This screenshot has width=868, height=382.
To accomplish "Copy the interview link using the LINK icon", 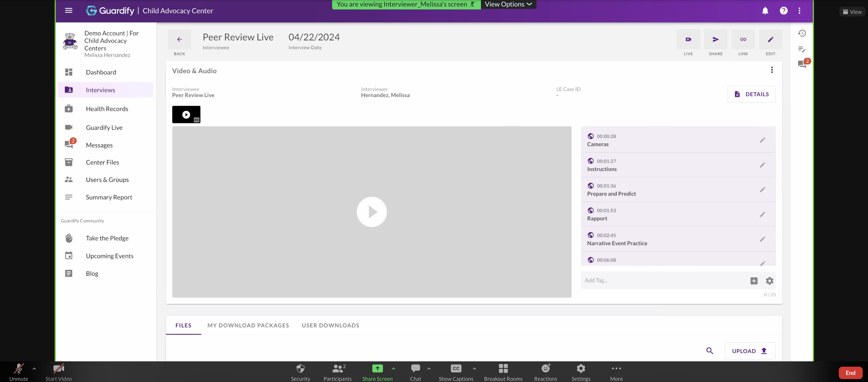I will point(743,39).
